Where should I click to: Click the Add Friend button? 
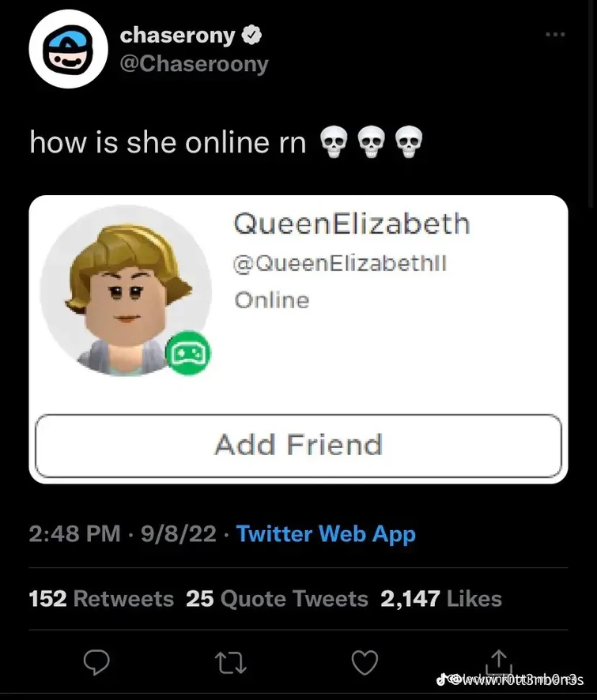tap(298, 445)
